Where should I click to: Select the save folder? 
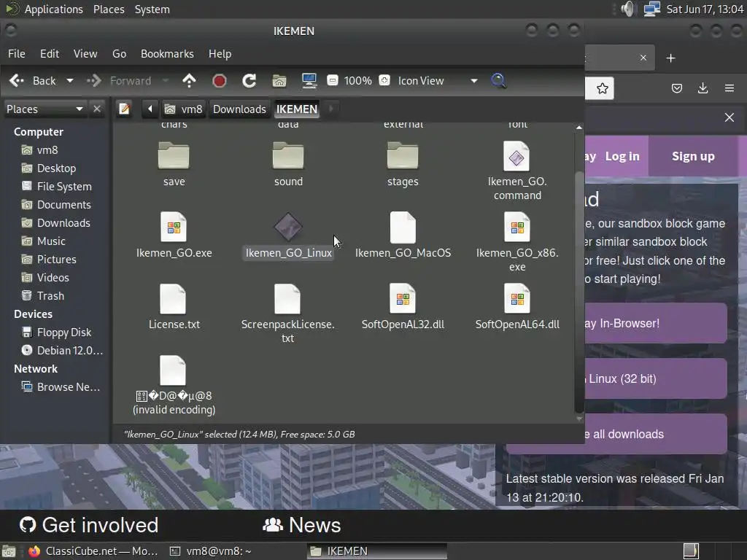[174, 164]
